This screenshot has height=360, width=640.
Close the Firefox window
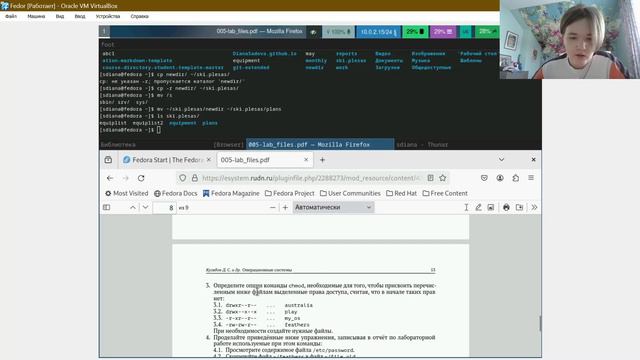click(x=533, y=160)
